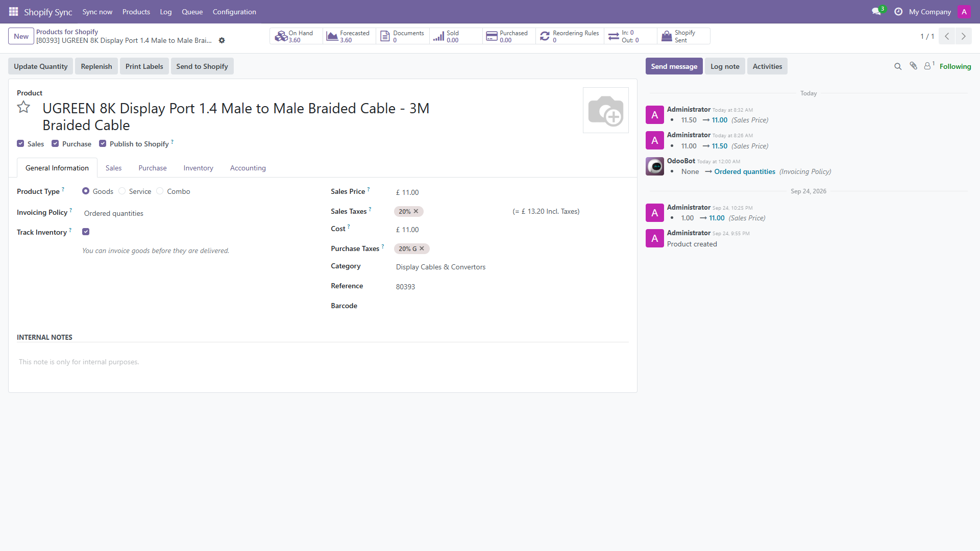The height and width of the screenshot is (551, 980).
Task: Open the Category dropdown field
Action: (x=512, y=267)
